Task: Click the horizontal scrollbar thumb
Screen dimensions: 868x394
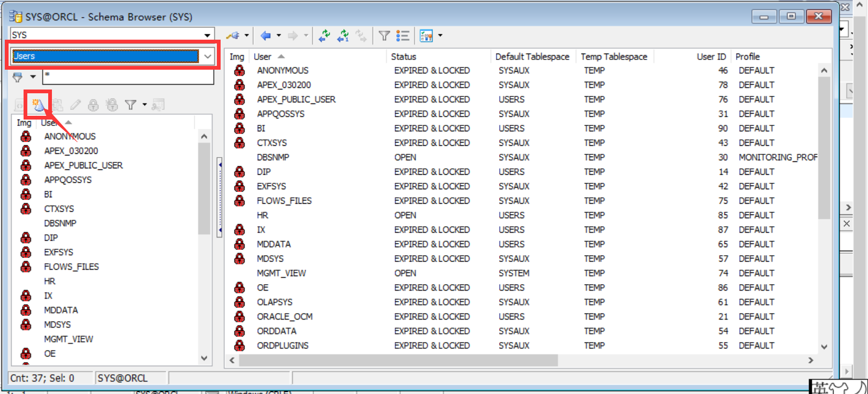Action: 398,360
